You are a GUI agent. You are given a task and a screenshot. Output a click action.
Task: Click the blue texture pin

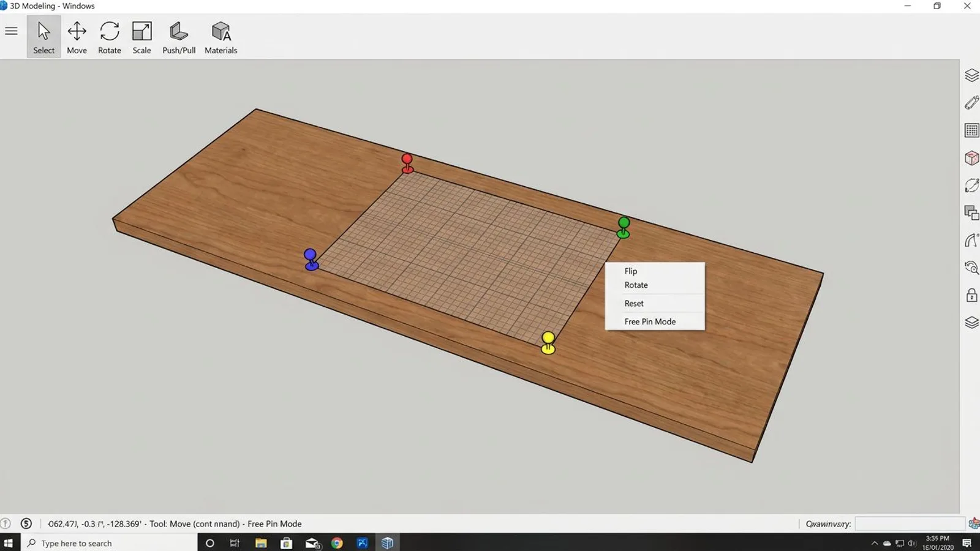311,260
